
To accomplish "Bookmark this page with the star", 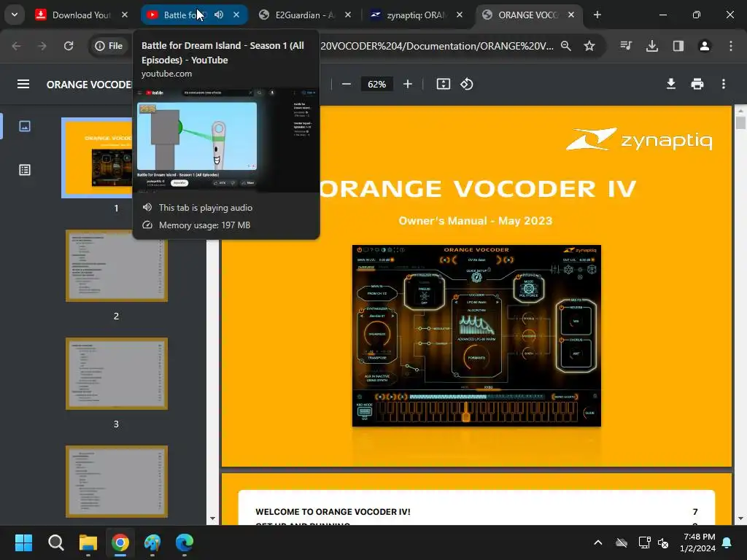I will point(589,46).
